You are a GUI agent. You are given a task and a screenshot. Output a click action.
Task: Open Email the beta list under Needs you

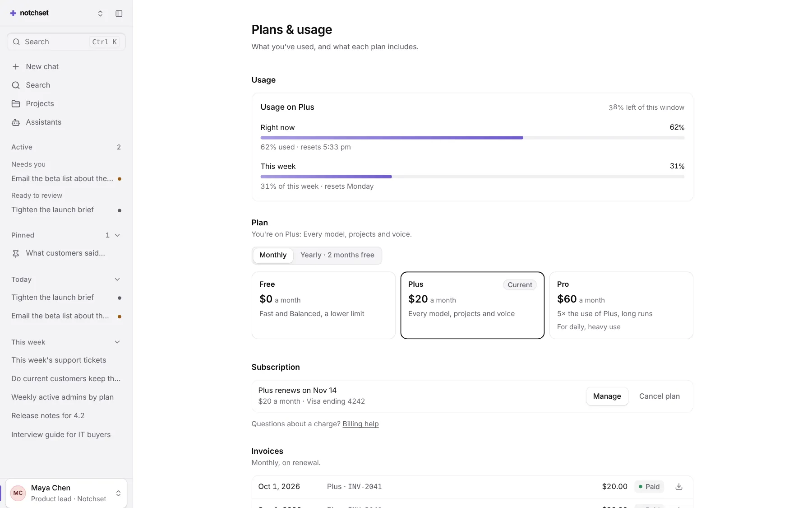click(66, 179)
